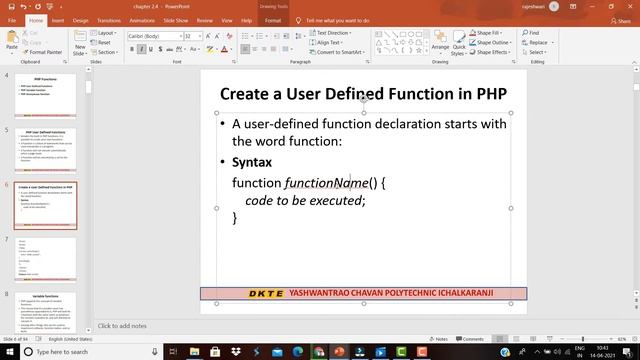Open Shape Fill options
This screenshot has height=360, width=640.
tap(486, 33)
